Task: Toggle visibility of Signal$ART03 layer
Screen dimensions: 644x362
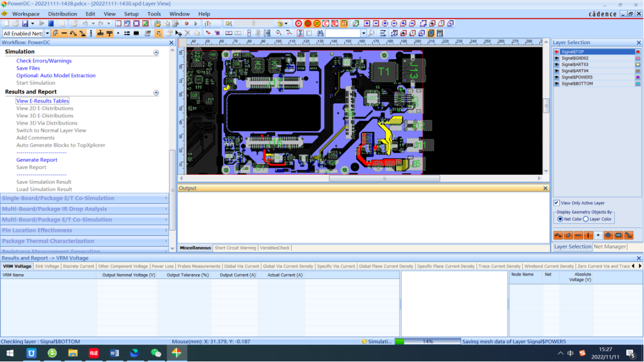Action: click(x=557, y=65)
